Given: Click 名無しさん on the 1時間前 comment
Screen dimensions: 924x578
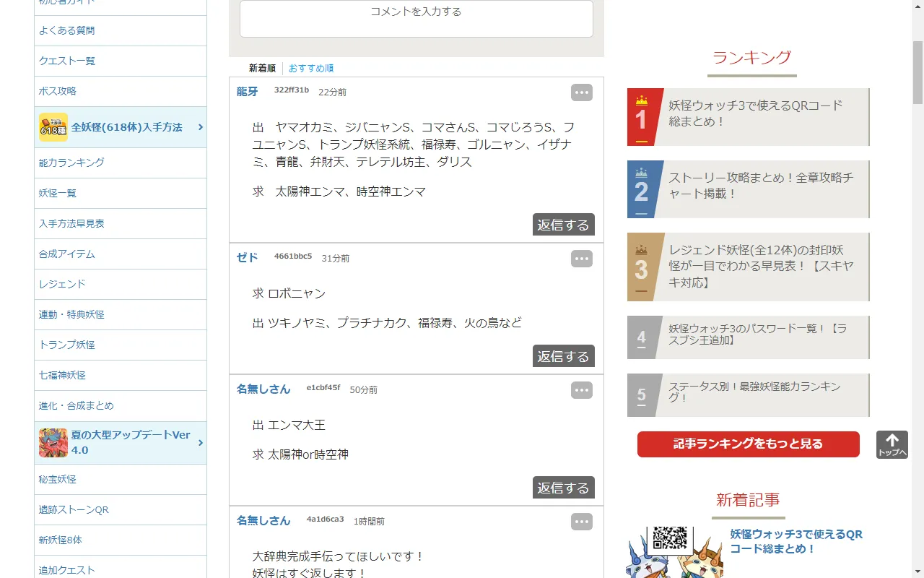Looking at the screenshot, I should point(263,520).
